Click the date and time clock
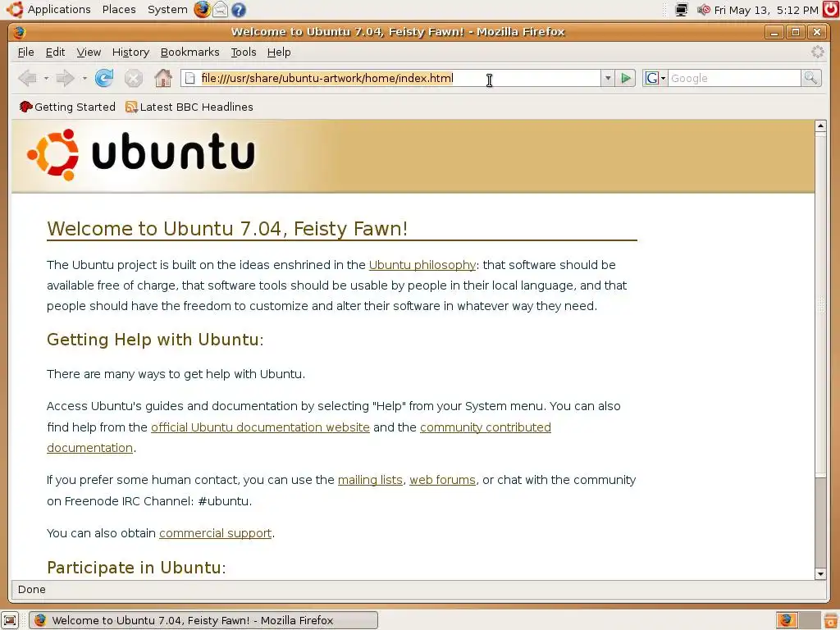 [766, 10]
